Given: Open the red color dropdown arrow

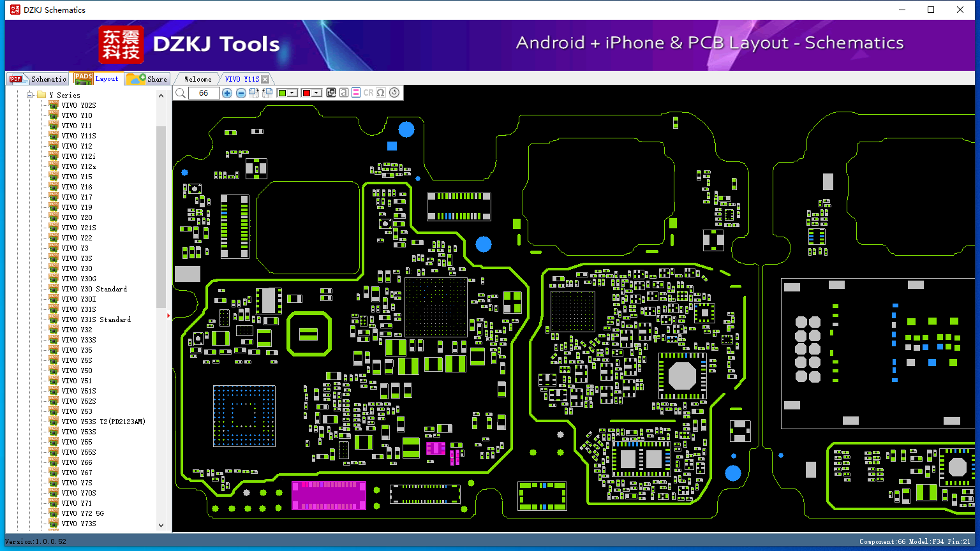Looking at the screenshot, I should [x=316, y=93].
